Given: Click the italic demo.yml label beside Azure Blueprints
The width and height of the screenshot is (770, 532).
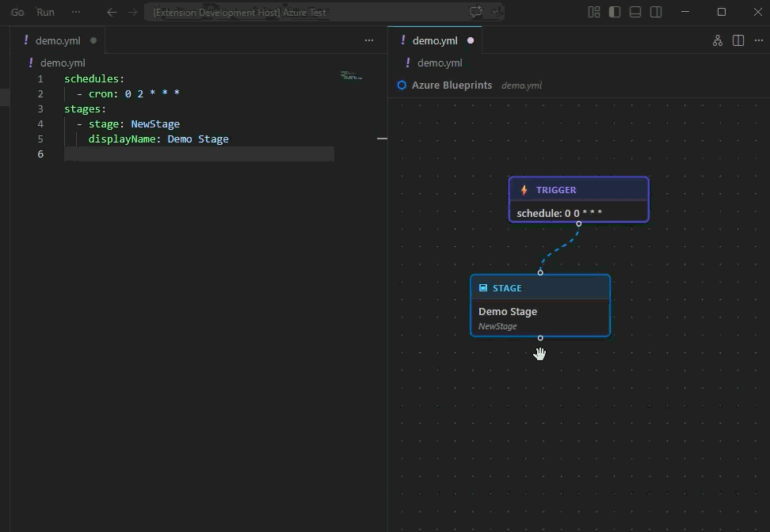Looking at the screenshot, I should (x=521, y=85).
